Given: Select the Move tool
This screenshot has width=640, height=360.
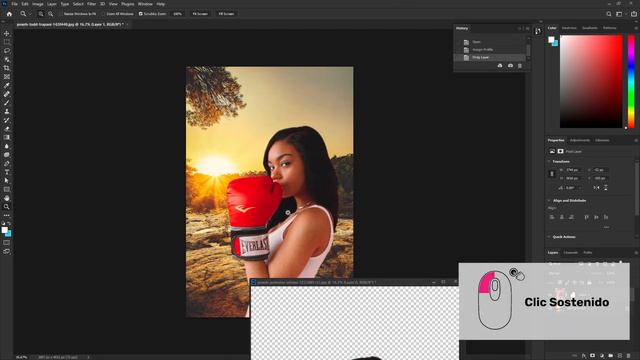Looking at the screenshot, I should coord(7,33).
